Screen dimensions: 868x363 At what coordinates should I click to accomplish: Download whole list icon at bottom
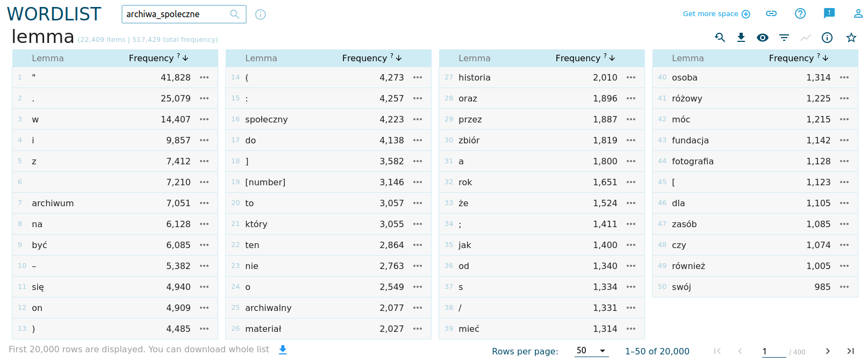283,350
